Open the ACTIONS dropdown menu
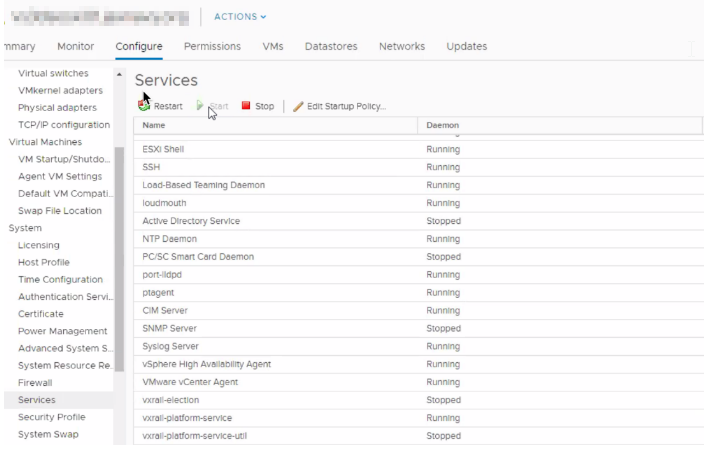The height and width of the screenshot is (452, 717). (x=240, y=16)
